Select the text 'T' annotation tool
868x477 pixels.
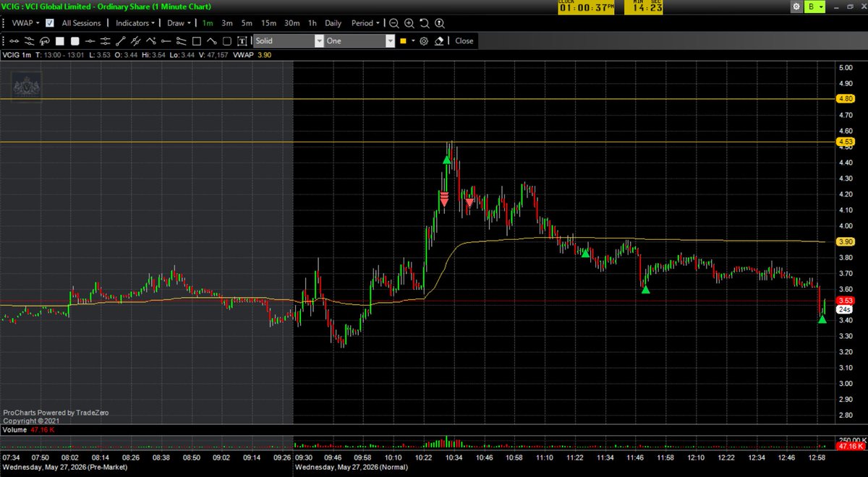tap(242, 41)
